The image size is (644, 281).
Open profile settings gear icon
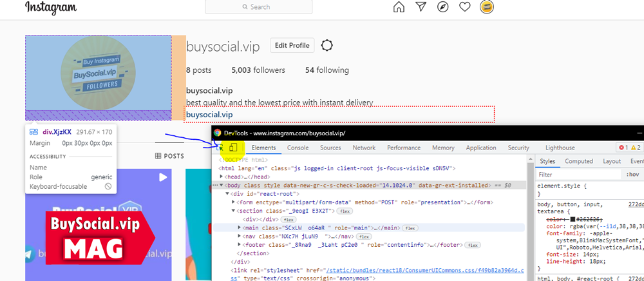(327, 45)
